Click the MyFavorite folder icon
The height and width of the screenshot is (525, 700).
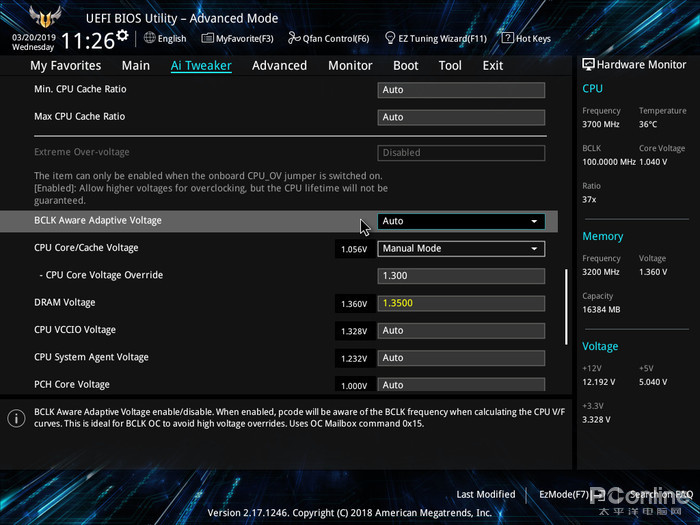(207, 38)
